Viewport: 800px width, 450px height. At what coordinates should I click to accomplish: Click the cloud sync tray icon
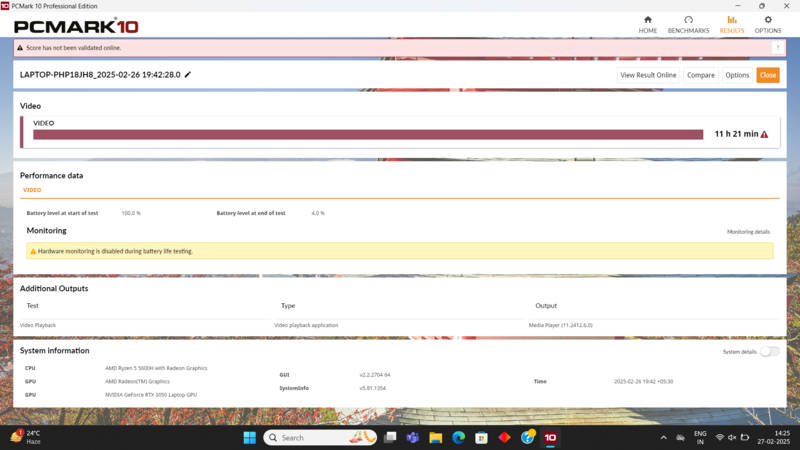pyautogui.click(x=680, y=437)
